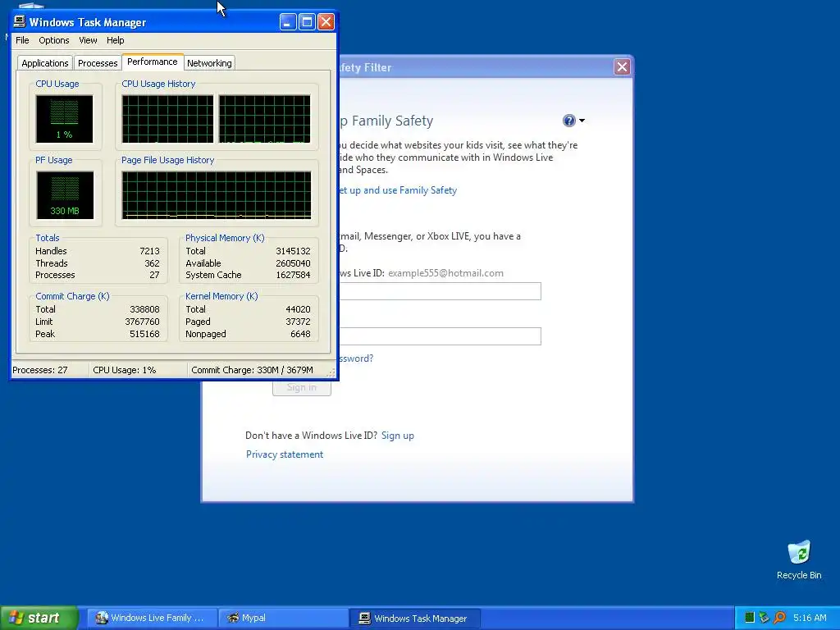Viewport: 840px width, 630px height.
Task: Click the System Cache value 1627584
Action: tap(293, 276)
